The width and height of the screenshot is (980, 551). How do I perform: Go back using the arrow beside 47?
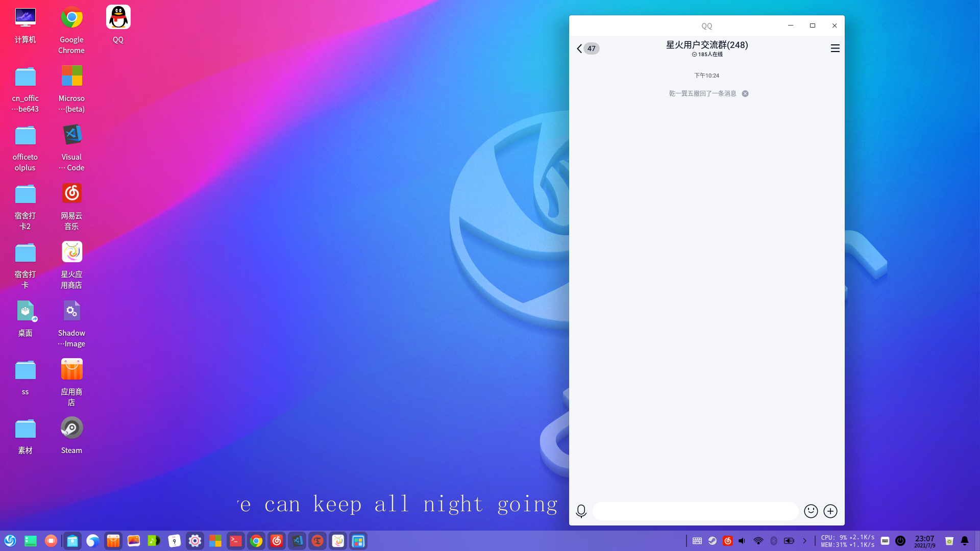point(579,48)
